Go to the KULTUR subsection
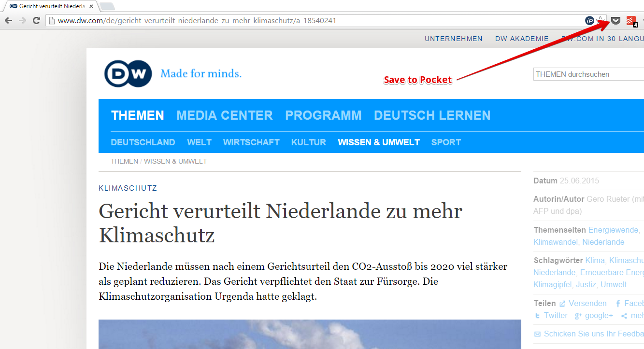Image resolution: width=644 pixels, height=349 pixels. [x=308, y=142]
